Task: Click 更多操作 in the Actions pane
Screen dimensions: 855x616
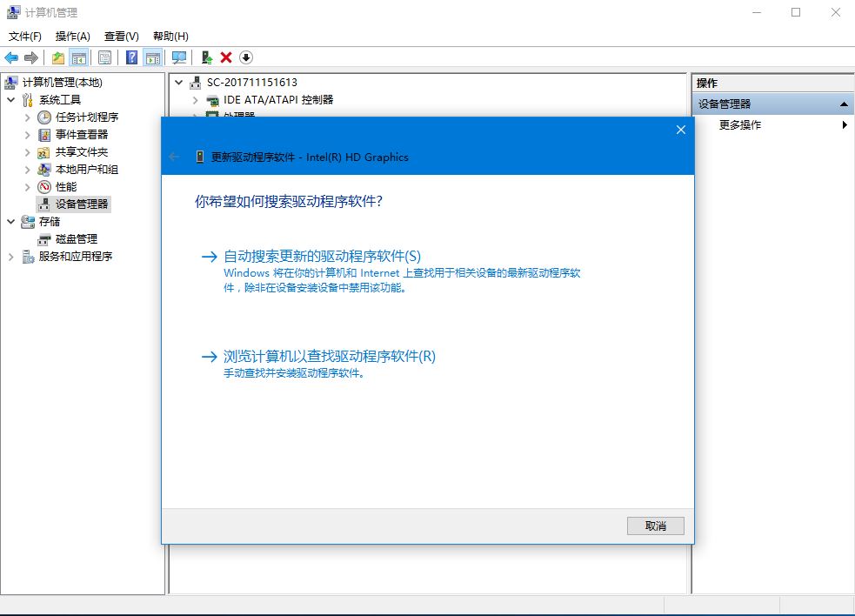Action: point(740,125)
